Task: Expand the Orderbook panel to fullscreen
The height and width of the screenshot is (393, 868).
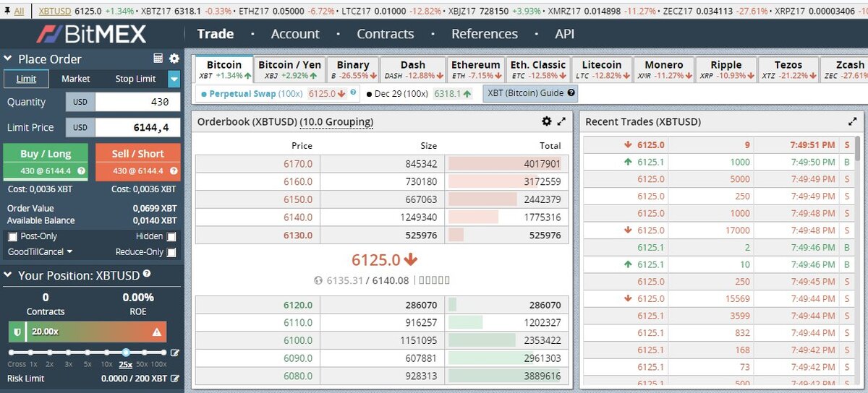Action: click(561, 122)
